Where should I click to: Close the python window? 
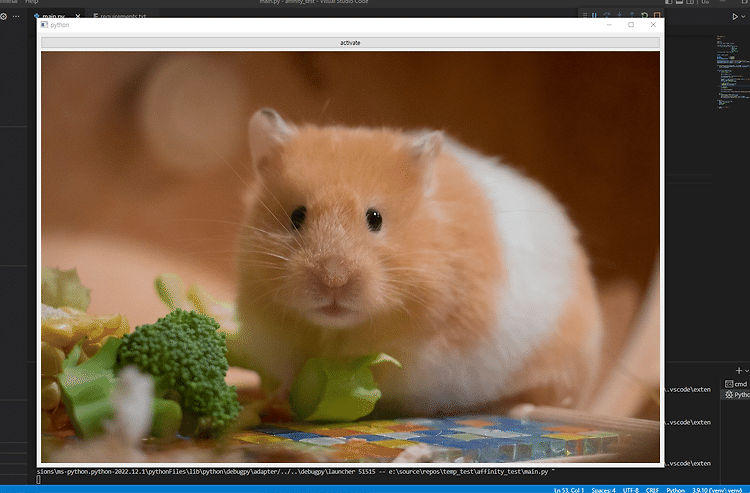(653, 24)
